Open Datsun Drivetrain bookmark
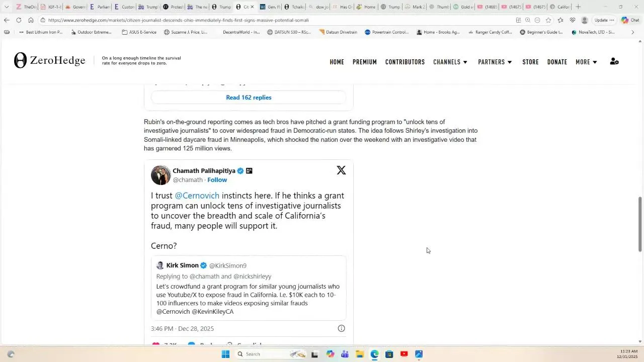The width and height of the screenshot is (644, 362). tap(338, 32)
